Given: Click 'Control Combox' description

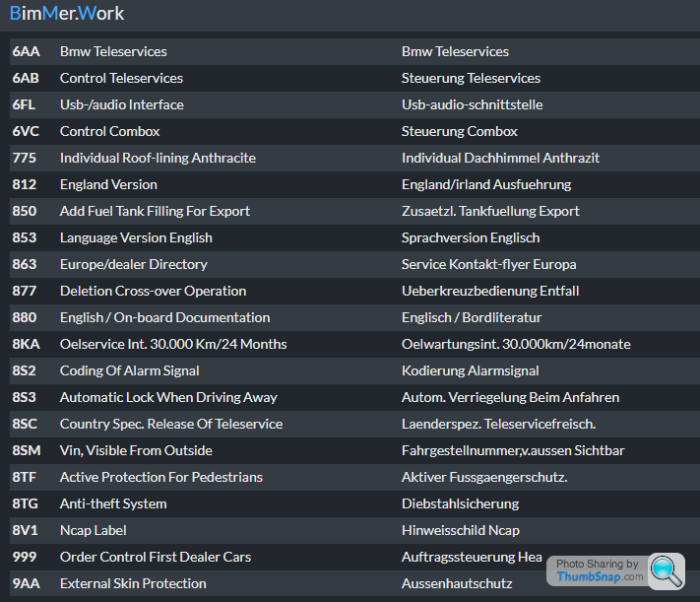Looking at the screenshot, I should tap(110, 131).
